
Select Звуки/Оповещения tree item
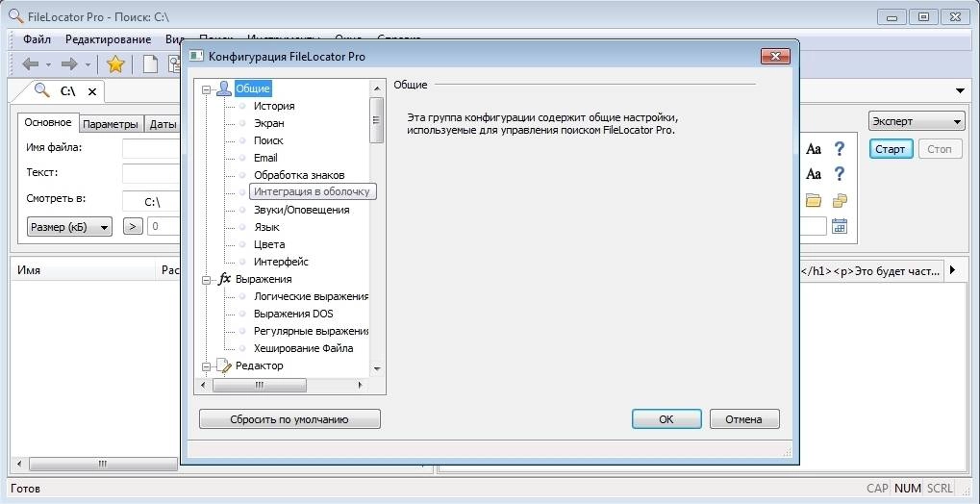click(x=301, y=210)
